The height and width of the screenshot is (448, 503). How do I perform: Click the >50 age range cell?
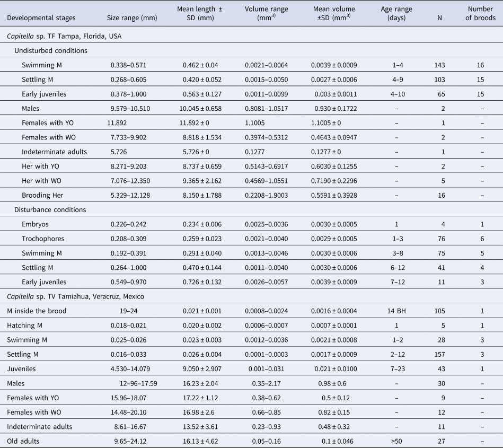(x=396, y=440)
